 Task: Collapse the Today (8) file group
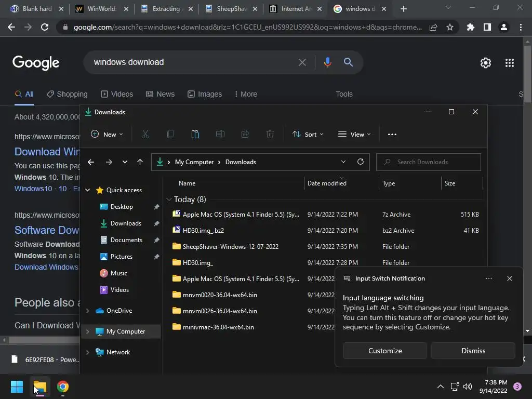pyautogui.click(x=169, y=199)
